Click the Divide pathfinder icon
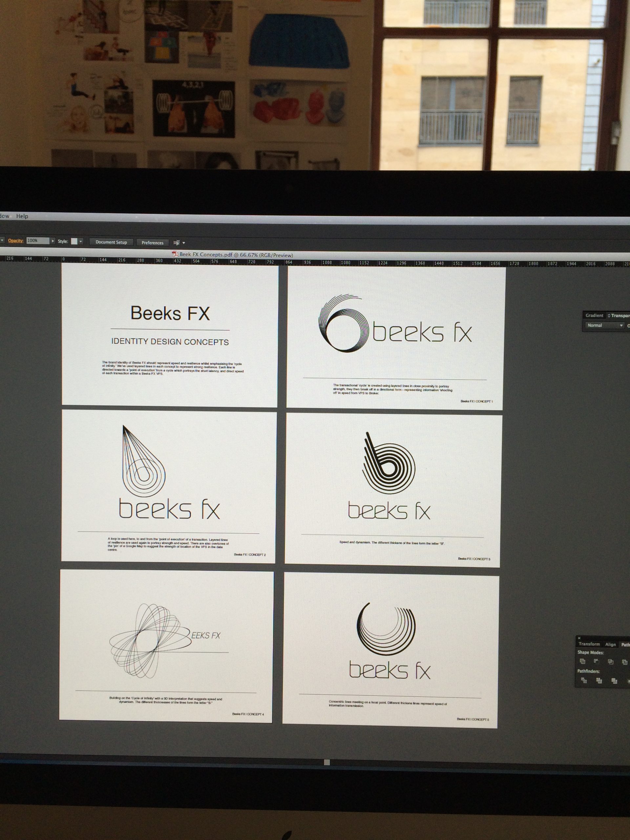Image resolution: width=630 pixels, height=840 pixels. 584,680
